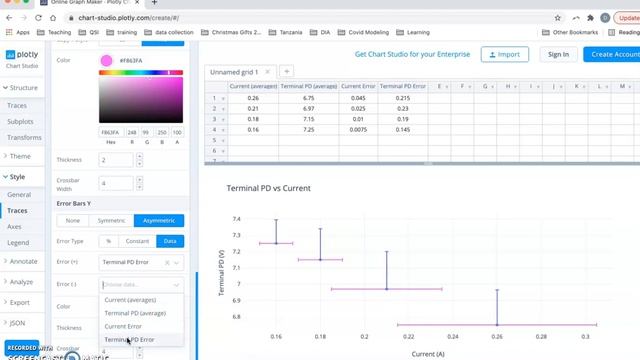Click the browser address bar URL
This screenshot has height=360, width=640.
(129, 18)
